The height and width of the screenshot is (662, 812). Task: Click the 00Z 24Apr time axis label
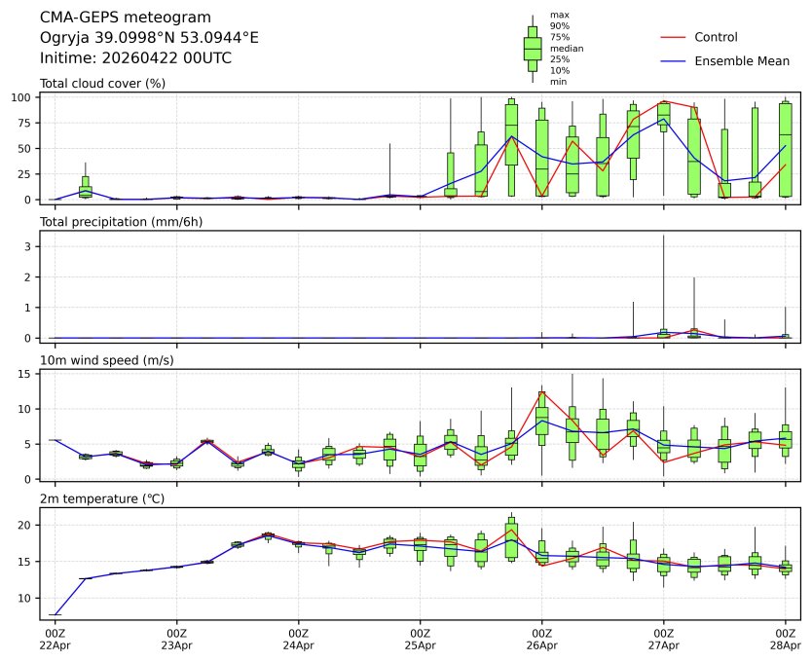[x=298, y=639]
